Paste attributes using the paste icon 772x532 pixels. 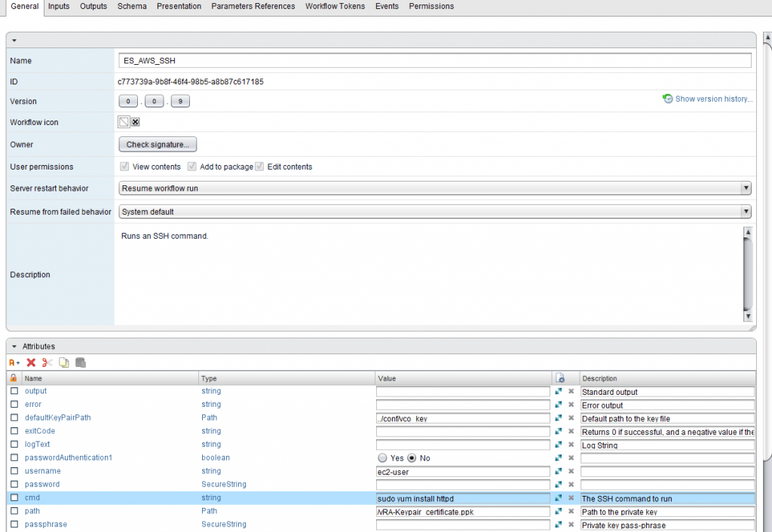coord(81,362)
